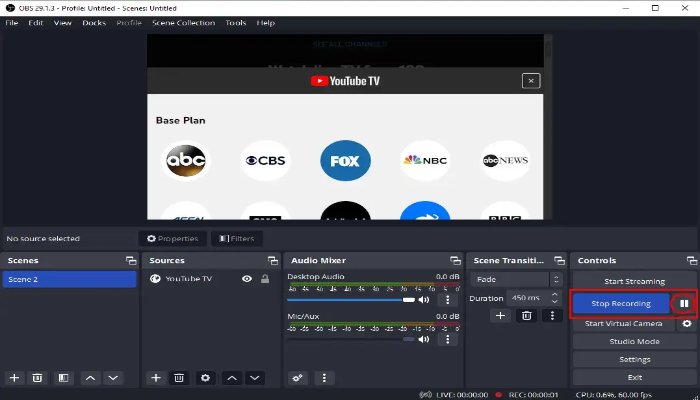Viewport: 700px width, 400px height.
Task: Open the File menu
Action: pyautogui.click(x=12, y=23)
